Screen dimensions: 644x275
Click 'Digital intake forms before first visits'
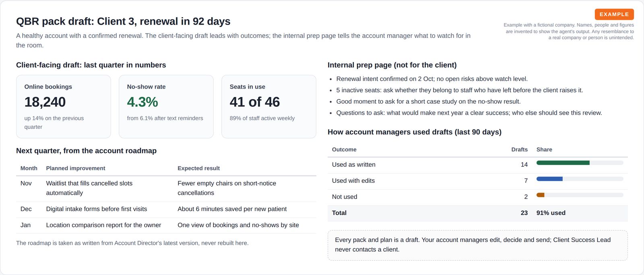(97, 209)
